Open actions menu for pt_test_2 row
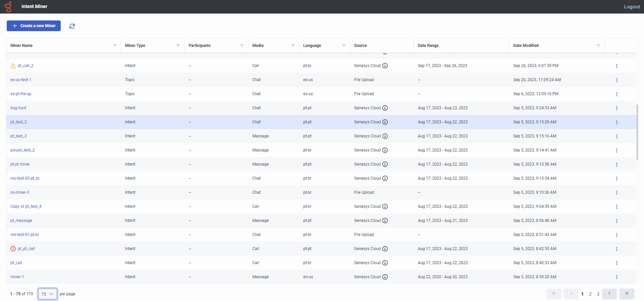The image size is (644, 301). pyautogui.click(x=616, y=122)
